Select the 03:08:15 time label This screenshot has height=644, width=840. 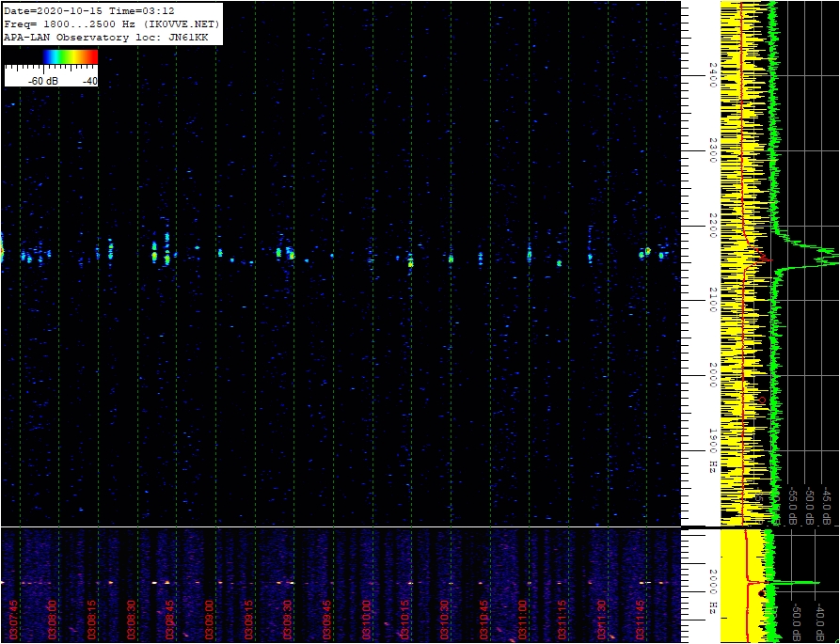(92, 620)
